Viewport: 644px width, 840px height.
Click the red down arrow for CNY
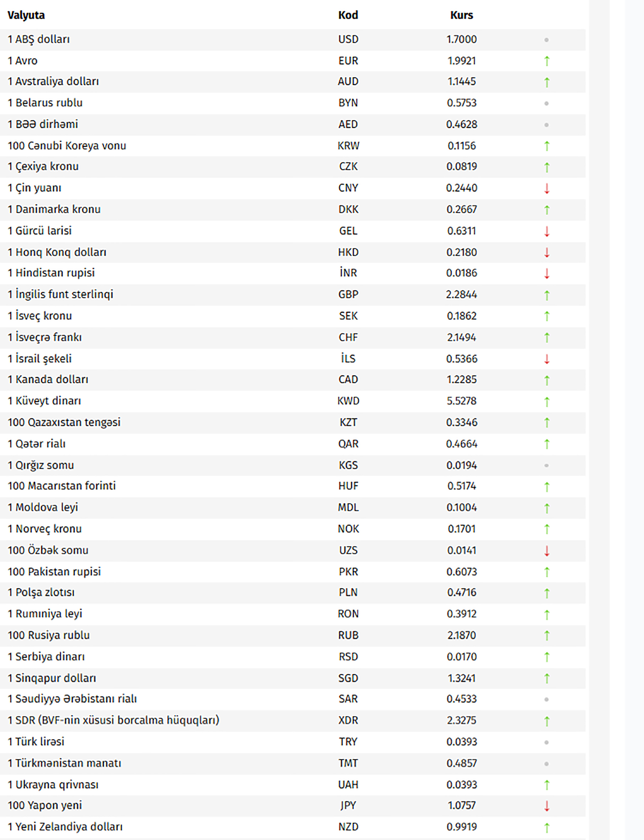click(x=547, y=188)
